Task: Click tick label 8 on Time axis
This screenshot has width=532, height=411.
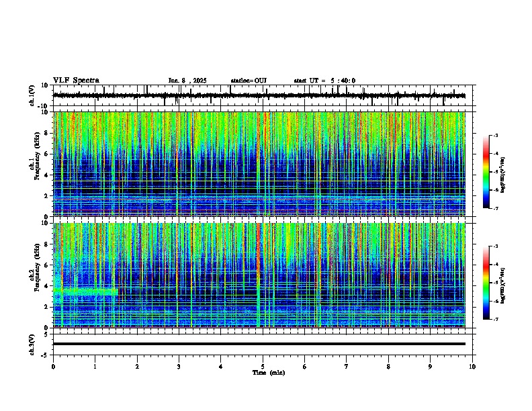Action: click(x=388, y=367)
